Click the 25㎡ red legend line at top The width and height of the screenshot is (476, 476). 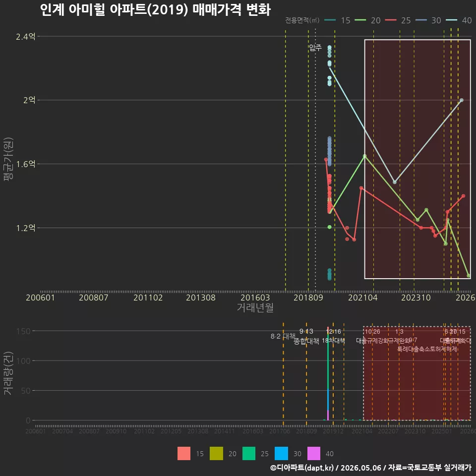pyautogui.click(x=391, y=20)
